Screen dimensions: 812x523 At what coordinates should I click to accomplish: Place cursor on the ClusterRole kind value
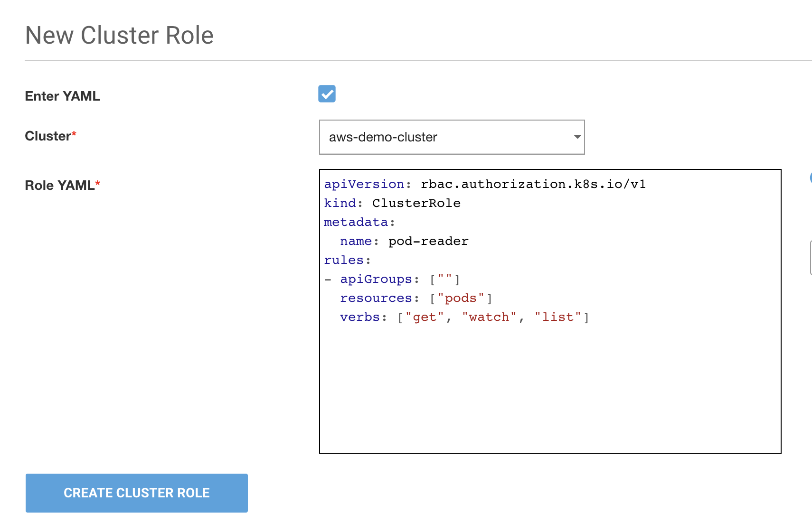[x=416, y=203]
